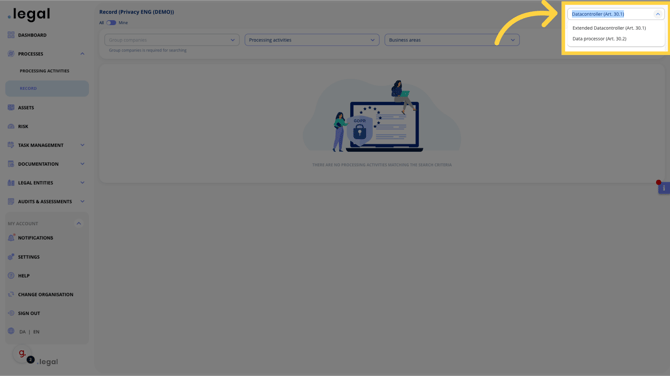Switch language to DA
The image size is (670, 376).
click(22, 332)
